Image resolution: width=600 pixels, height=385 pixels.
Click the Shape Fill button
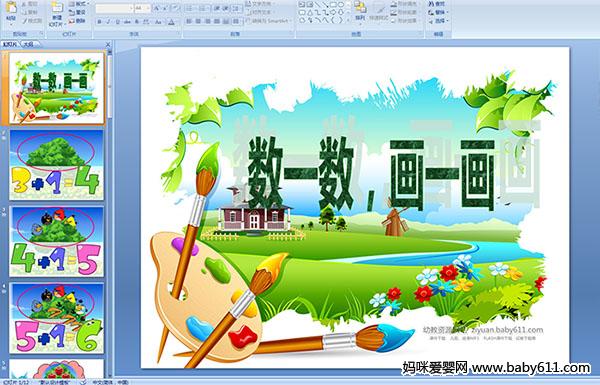tap(405, 4)
